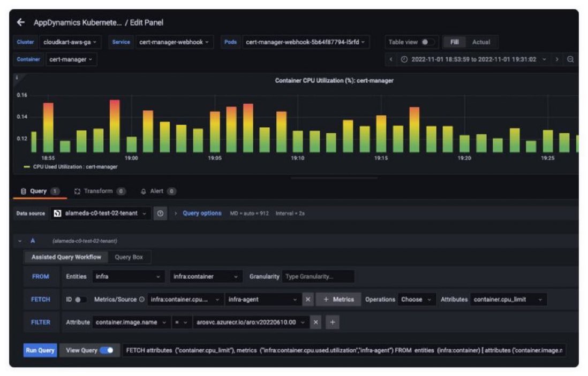Click the Metrics/Source info icon
The width and height of the screenshot is (588, 376).
point(142,299)
